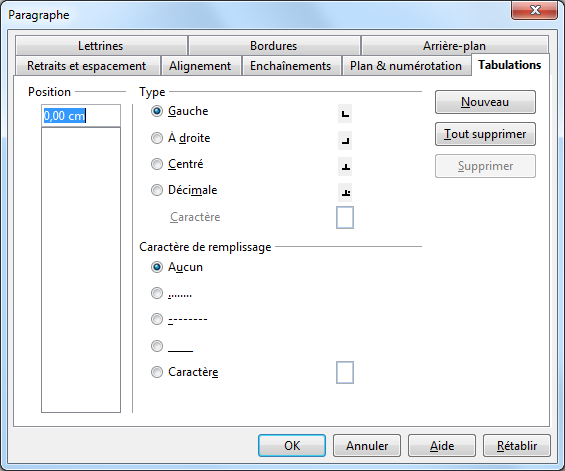Click in the Position input field

coord(81,116)
